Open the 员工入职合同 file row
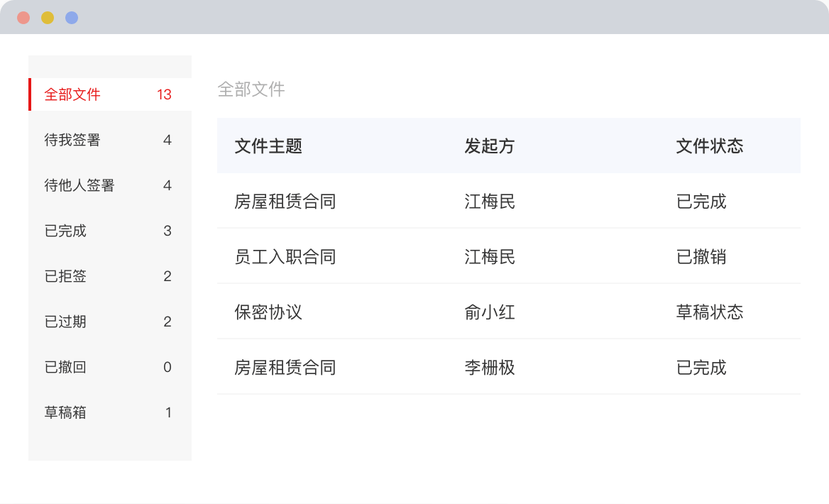The height and width of the screenshot is (504, 829). pyautogui.click(x=285, y=256)
